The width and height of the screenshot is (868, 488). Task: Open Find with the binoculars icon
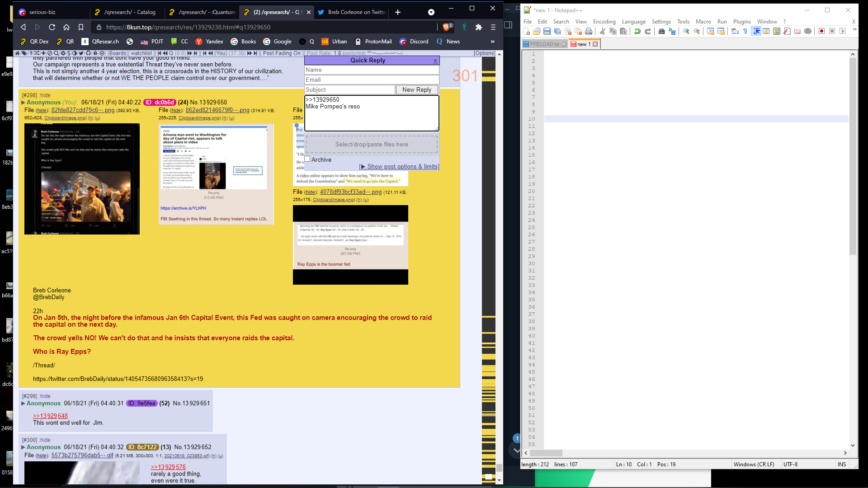coord(662,31)
